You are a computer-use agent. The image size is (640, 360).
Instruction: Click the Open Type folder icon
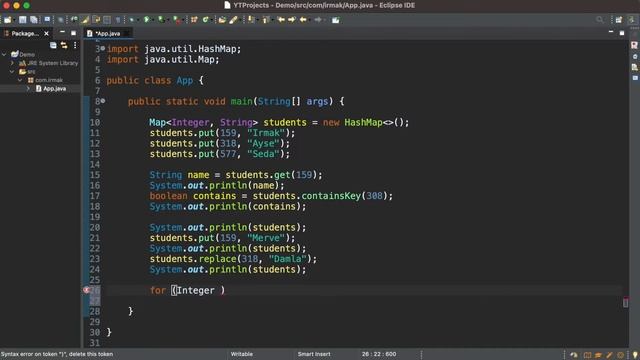click(x=222, y=20)
